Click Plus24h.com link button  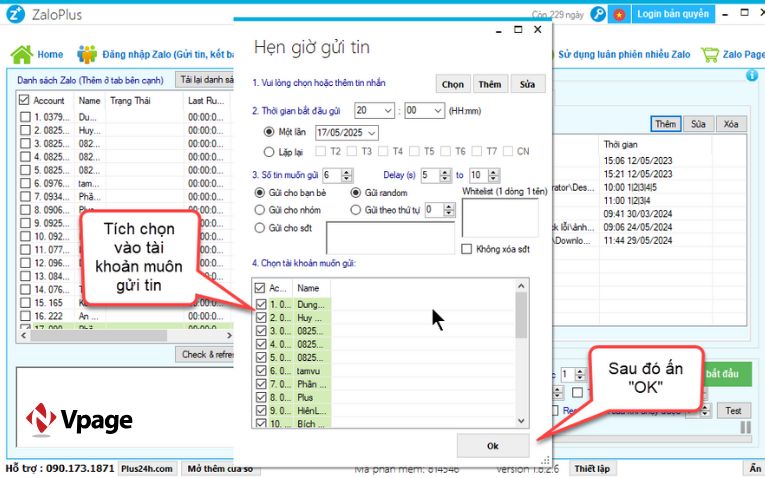[x=147, y=469]
